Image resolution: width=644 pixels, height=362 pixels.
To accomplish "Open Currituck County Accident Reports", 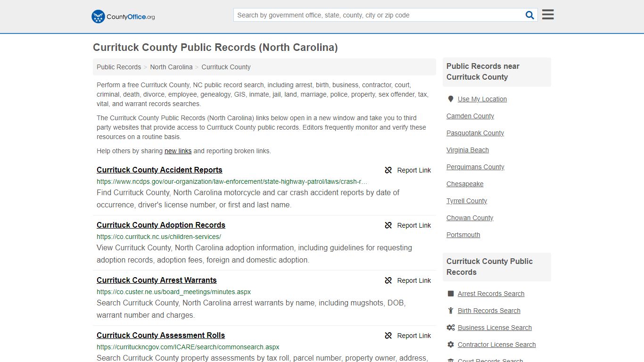I will (x=159, y=170).
